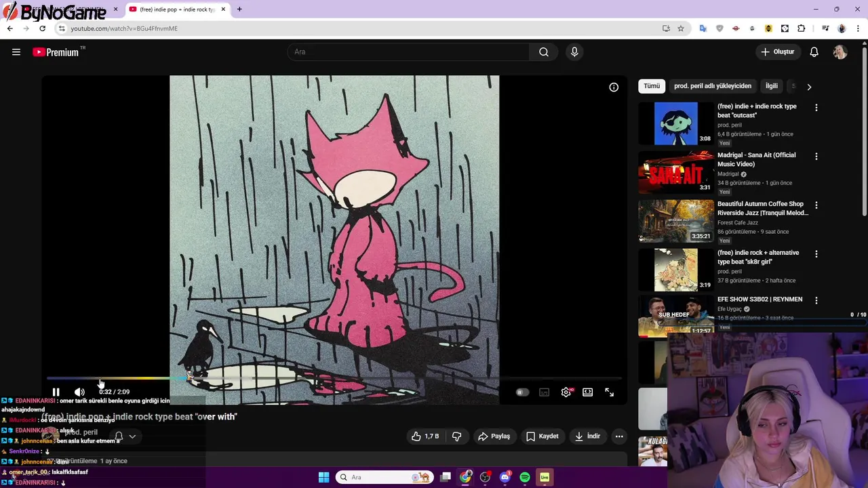868x488 pixels.
Task: Expand subscription notification chevron
Action: point(132,436)
